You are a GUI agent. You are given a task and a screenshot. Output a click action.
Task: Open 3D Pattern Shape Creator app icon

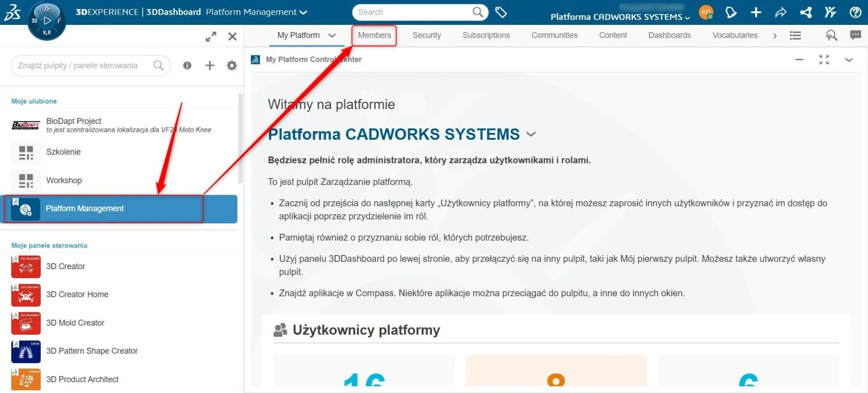pos(26,351)
